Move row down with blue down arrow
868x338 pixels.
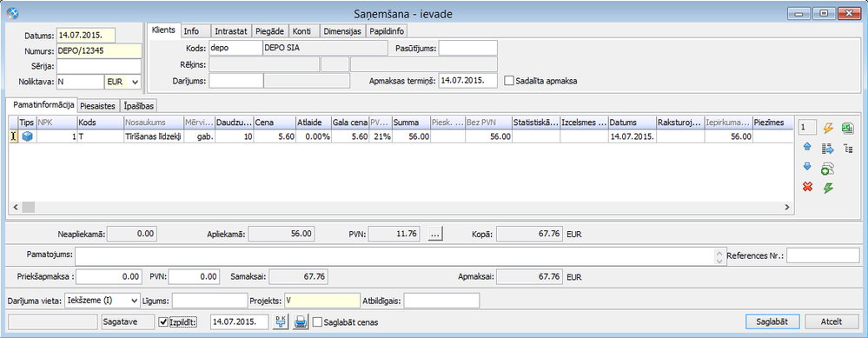807,167
